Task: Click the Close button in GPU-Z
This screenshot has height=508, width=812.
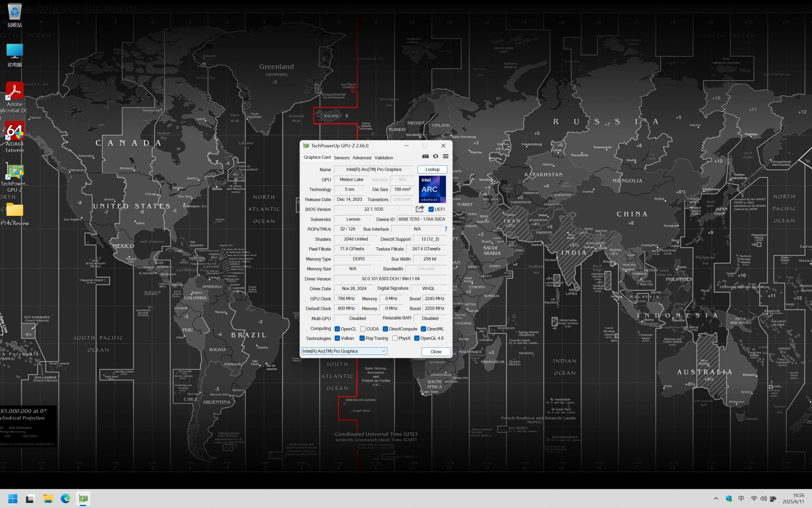Action: 436,351
